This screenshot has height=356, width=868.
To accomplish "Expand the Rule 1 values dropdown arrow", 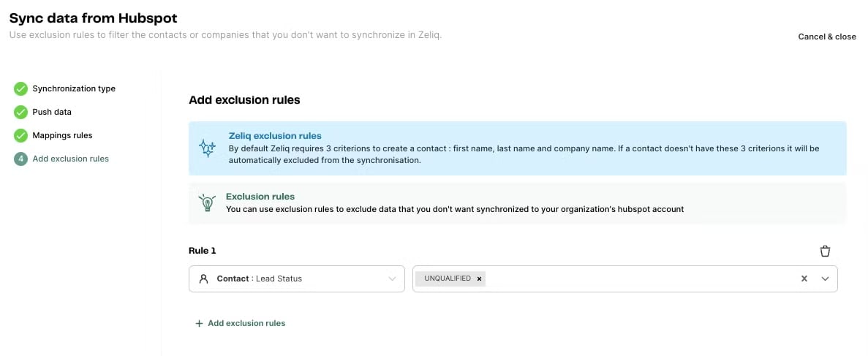I will [x=826, y=279].
